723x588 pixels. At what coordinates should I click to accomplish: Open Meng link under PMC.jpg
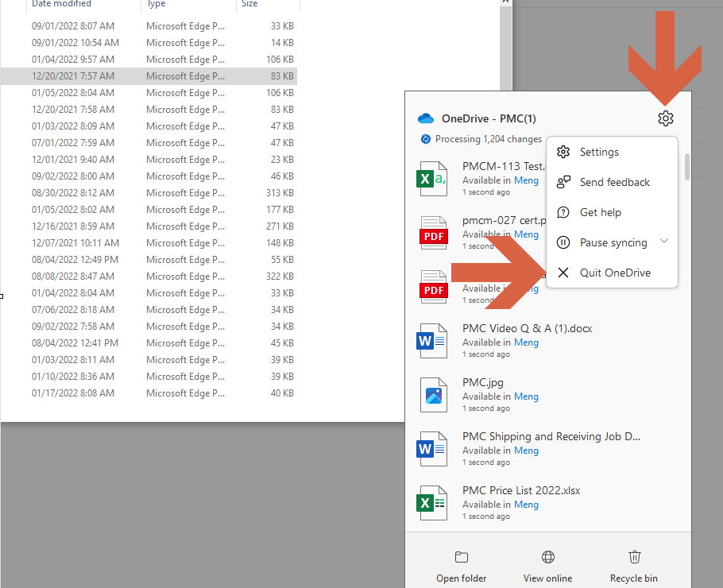point(526,397)
